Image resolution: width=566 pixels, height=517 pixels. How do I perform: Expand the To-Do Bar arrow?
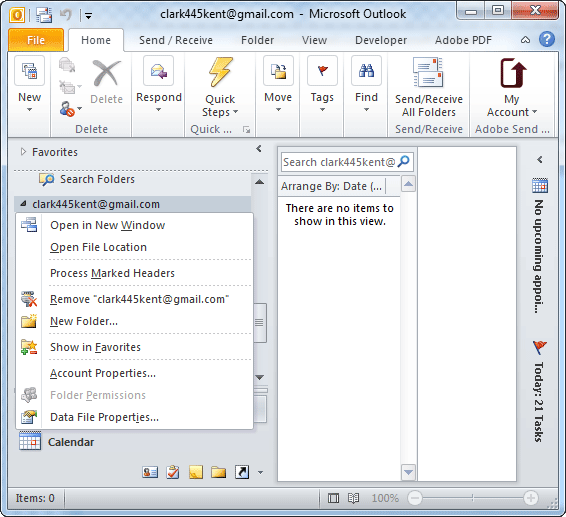tap(540, 159)
